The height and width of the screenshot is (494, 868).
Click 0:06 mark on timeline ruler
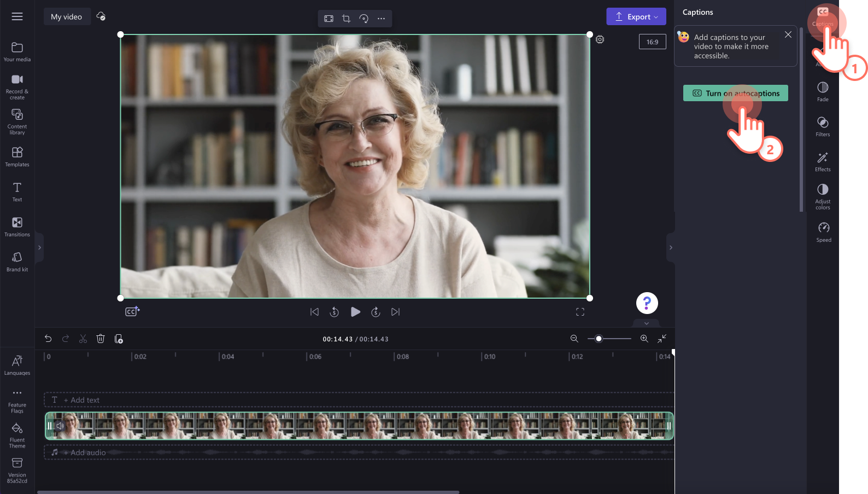point(315,357)
